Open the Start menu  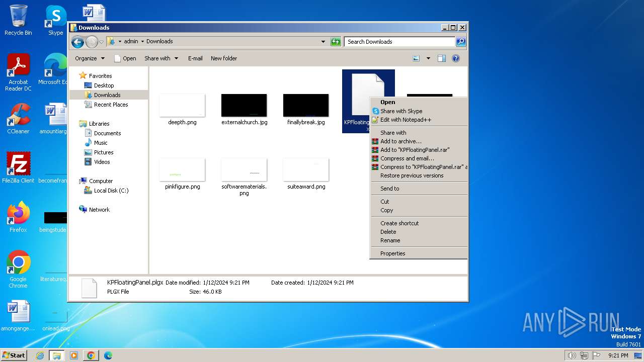point(14,355)
